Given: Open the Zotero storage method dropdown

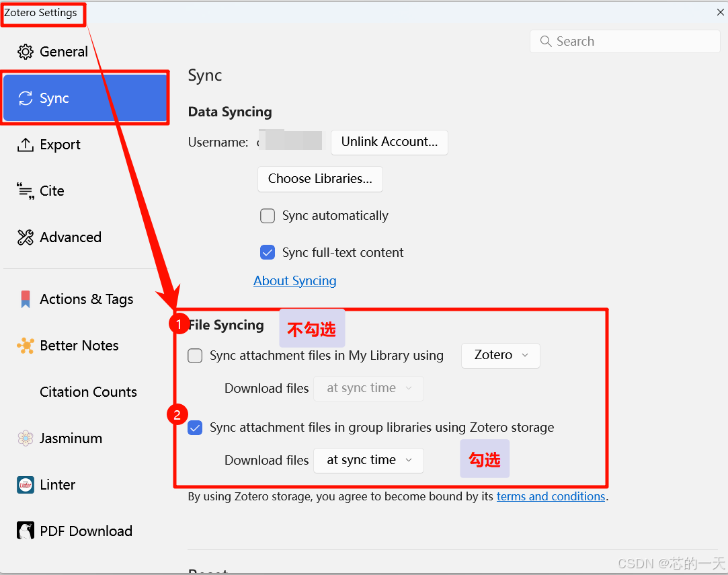Looking at the screenshot, I should tap(501, 356).
